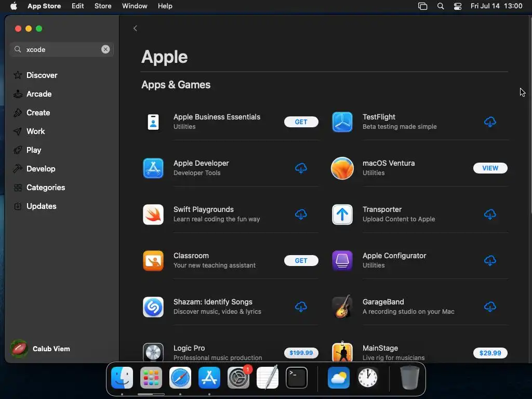Download Apple Configurator with the cloud icon
Screen dimensions: 532x399
pos(490,261)
